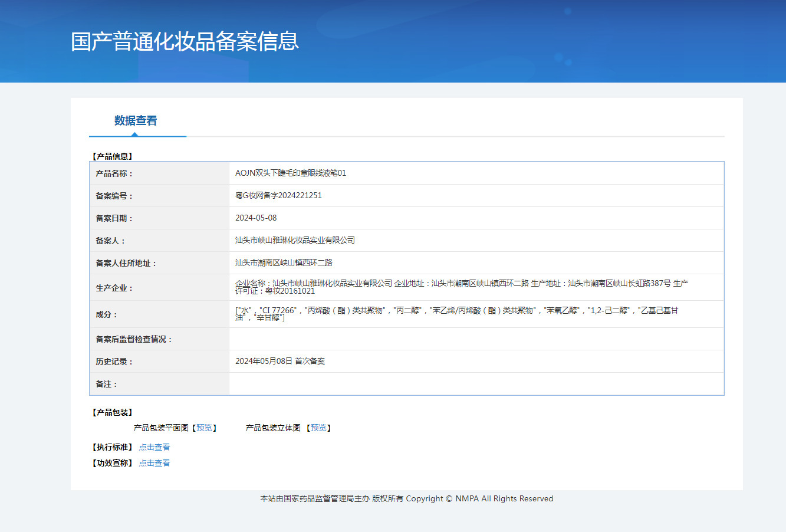Click the 备案日期 row label

[114, 218]
